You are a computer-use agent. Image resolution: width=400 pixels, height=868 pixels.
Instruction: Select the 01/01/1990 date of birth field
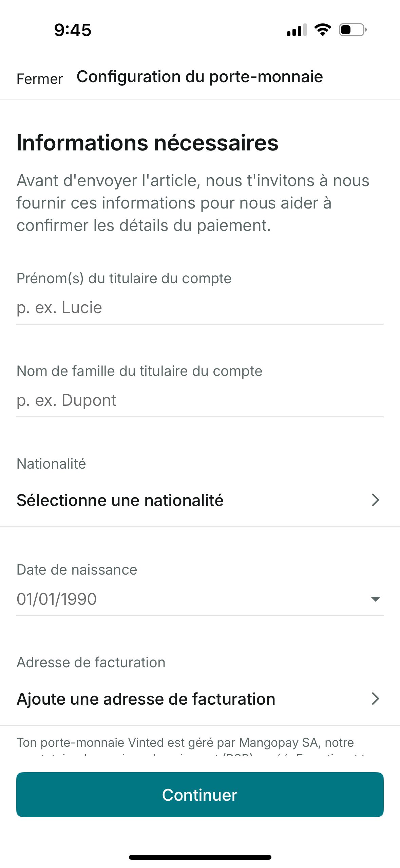(200, 599)
